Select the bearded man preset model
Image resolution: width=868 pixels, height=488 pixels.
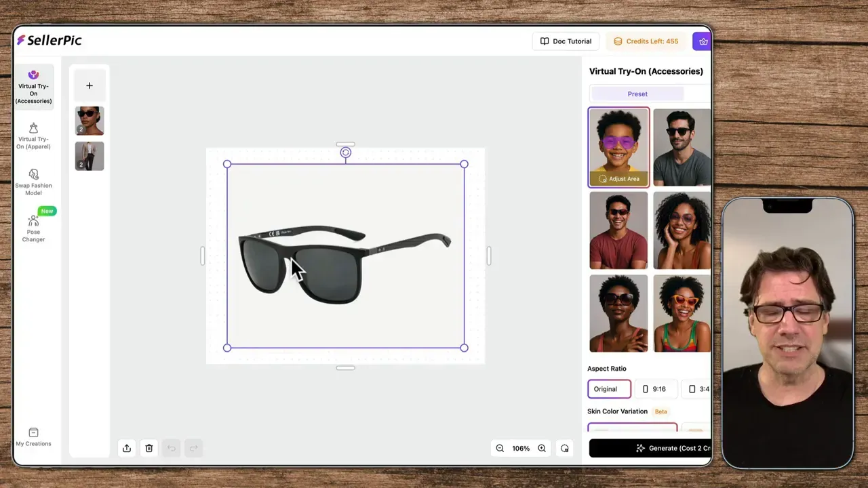pos(682,147)
